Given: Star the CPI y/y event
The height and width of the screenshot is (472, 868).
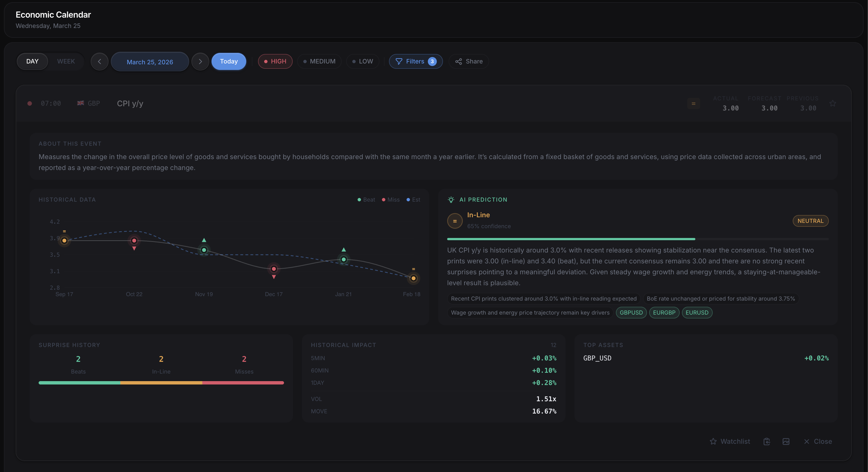Looking at the screenshot, I should pos(833,103).
